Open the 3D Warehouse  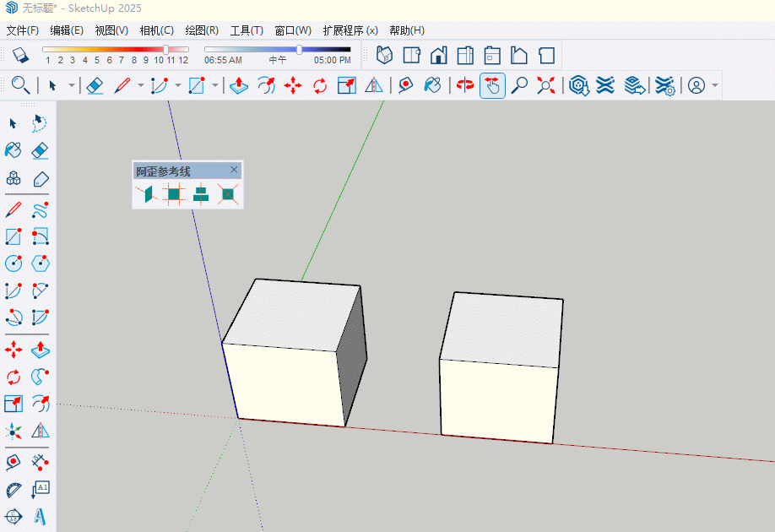click(x=578, y=85)
